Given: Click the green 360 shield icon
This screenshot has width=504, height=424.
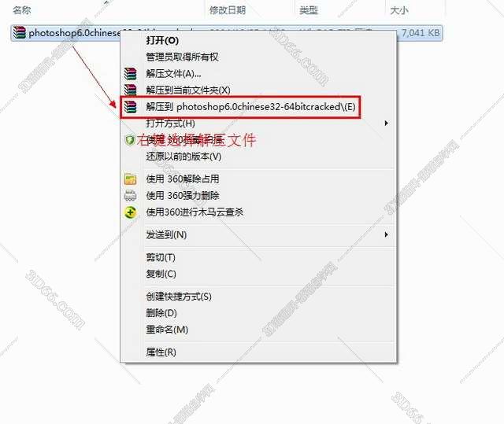Looking at the screenshot, I should (x=130, y=140).
